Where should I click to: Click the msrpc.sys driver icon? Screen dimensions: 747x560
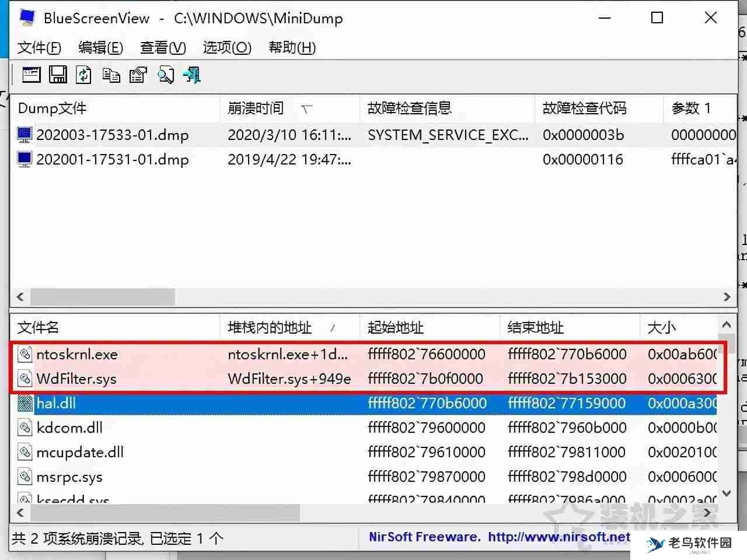(x=25, y=477)
